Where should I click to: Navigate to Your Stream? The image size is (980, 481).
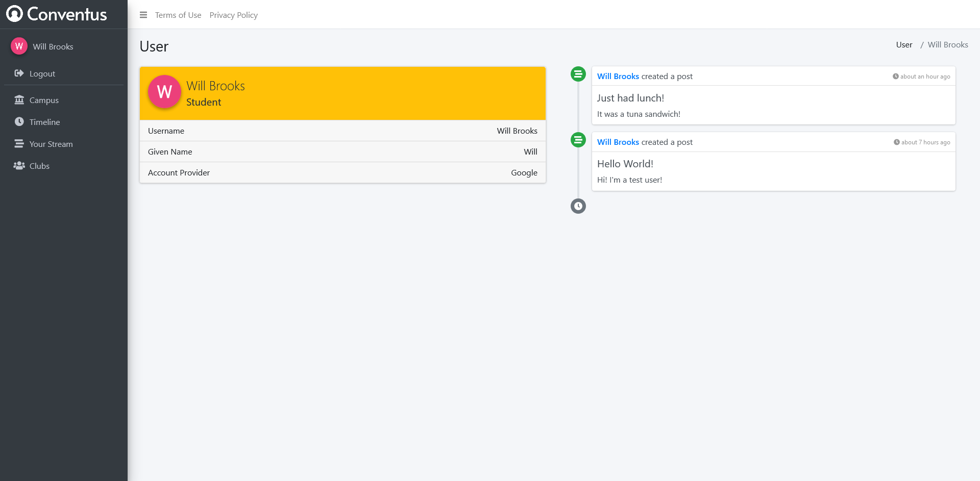[x=51, y=144]
